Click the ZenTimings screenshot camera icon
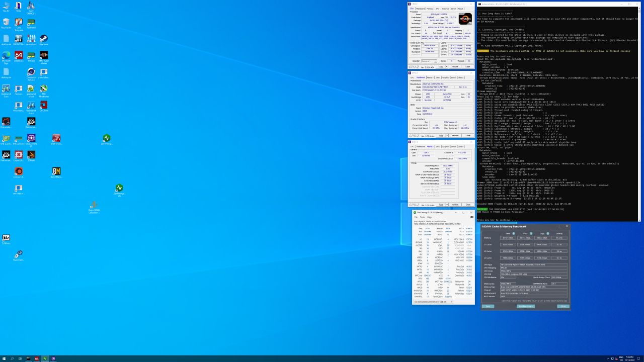644x362 pixels. point(471,217)
